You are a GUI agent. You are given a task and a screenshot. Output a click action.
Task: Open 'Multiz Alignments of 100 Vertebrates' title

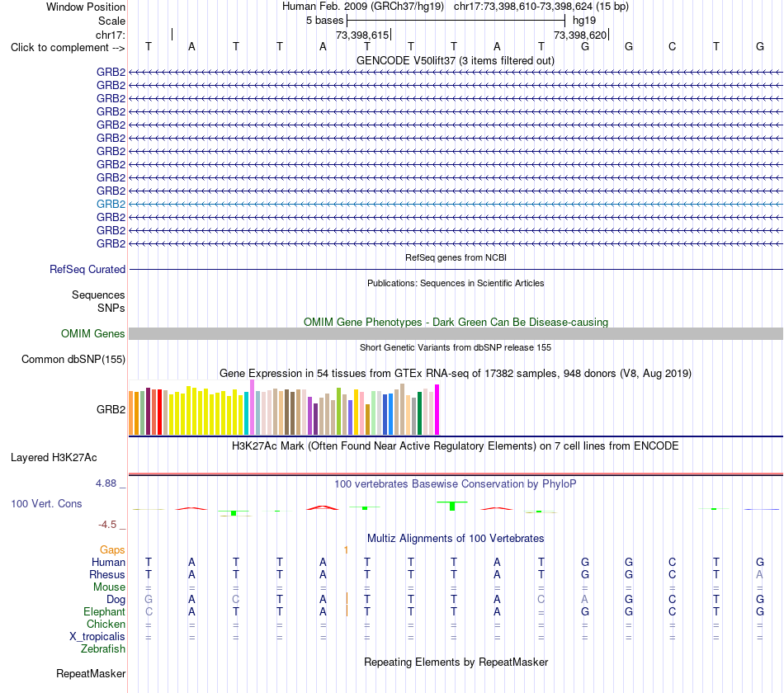[x=456, y=539]
